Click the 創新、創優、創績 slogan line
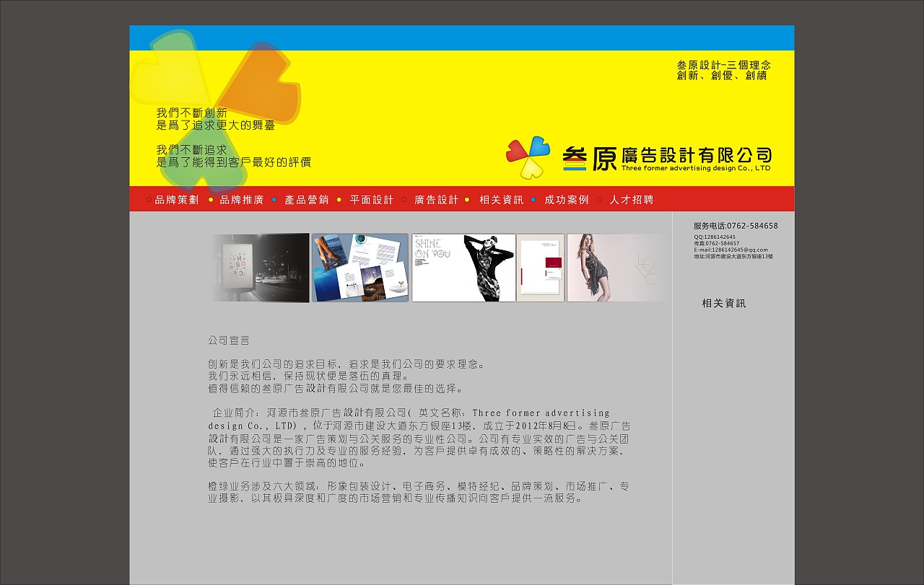The width and height of the screenshot is (924, 585). coord(722,75)
